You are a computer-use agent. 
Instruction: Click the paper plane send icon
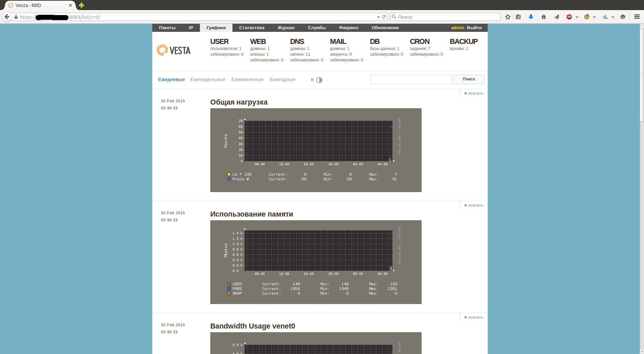(556, 17)
